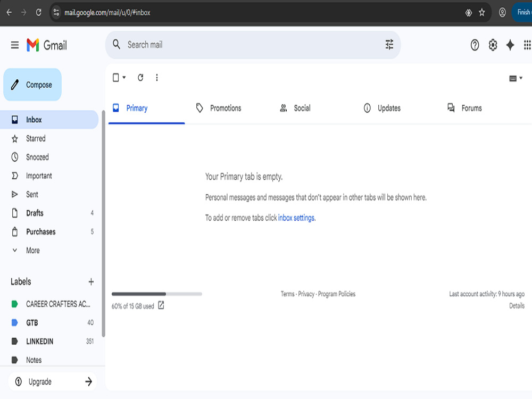Image resolution: width=532 pixels, height=399 pixels.
Task: Tick the select all checkbox
Action: tap(115, 78)
